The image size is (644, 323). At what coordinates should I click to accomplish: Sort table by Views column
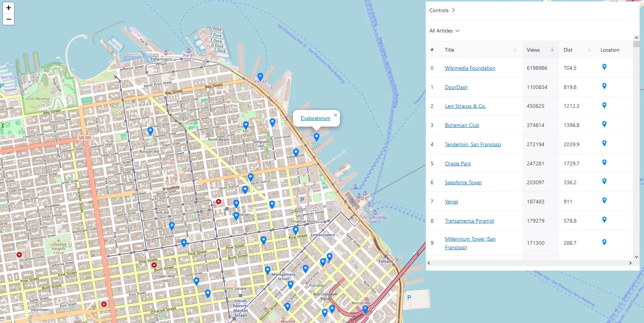pyautogui.click(x=552, y=50)
